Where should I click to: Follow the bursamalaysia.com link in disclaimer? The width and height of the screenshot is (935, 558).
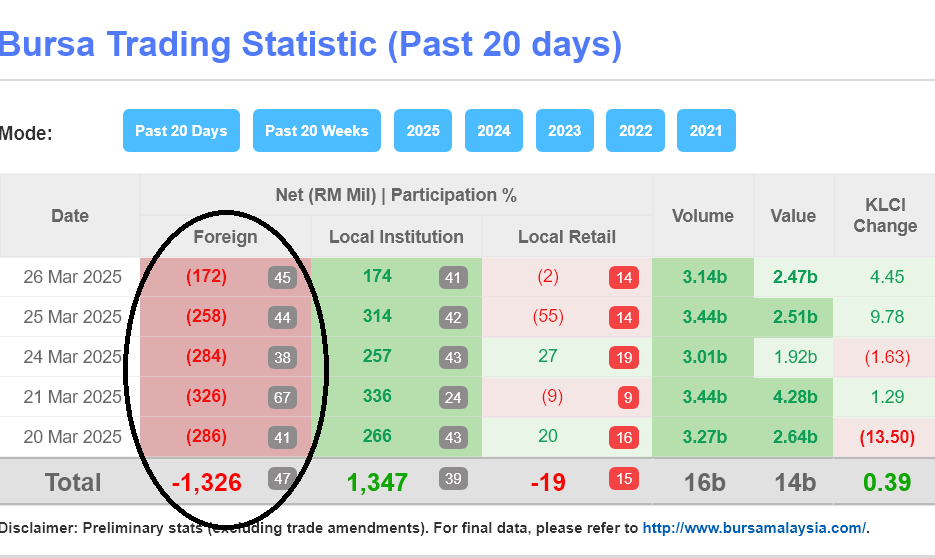pos(754,528)
